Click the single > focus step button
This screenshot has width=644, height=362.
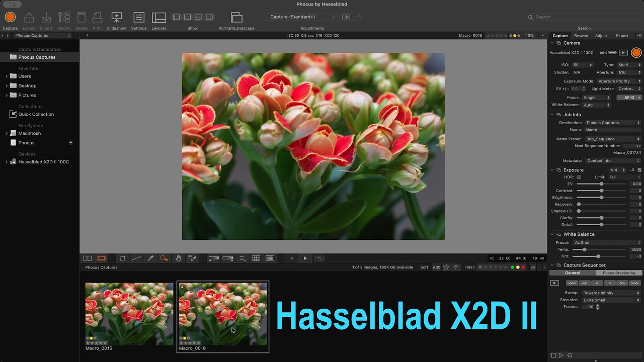[609, 283]
